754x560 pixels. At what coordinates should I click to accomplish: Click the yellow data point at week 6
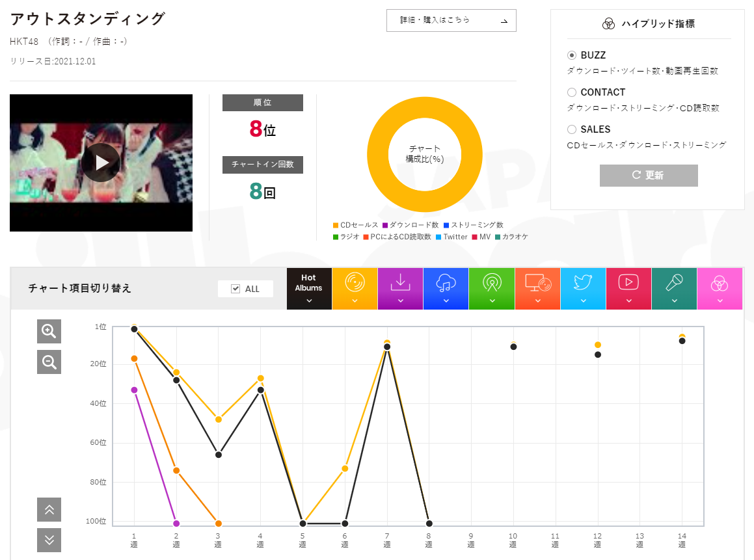coord(345,469)
